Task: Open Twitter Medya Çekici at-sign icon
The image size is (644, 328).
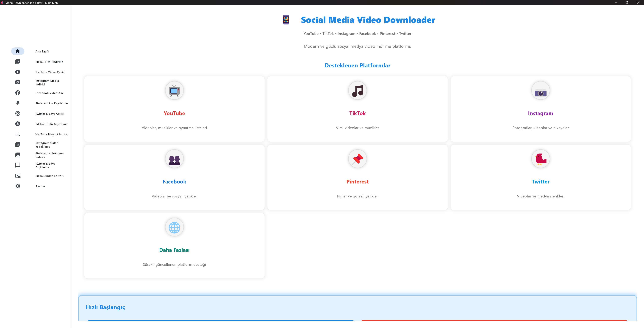Action: 17,113
